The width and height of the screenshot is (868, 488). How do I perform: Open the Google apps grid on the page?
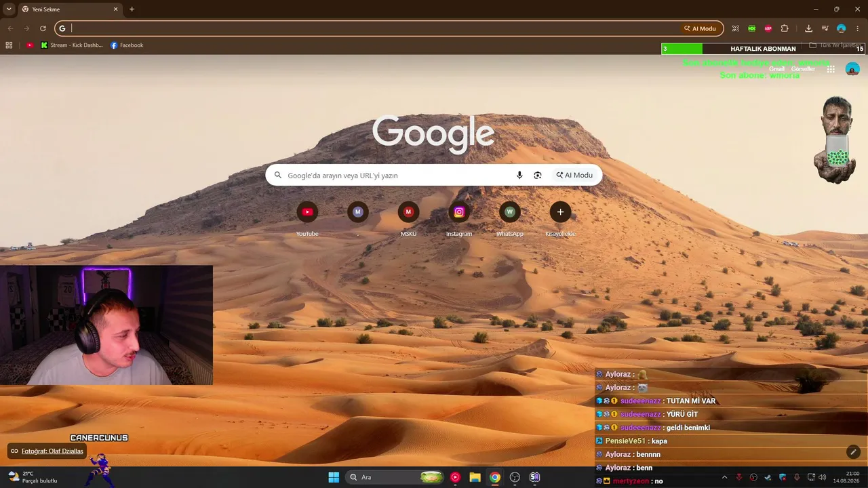click(831, 69)
